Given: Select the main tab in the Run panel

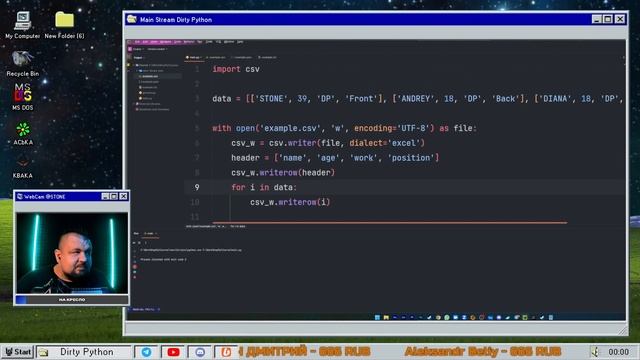Looking at the screenshot, I should [x=150, y=233].
